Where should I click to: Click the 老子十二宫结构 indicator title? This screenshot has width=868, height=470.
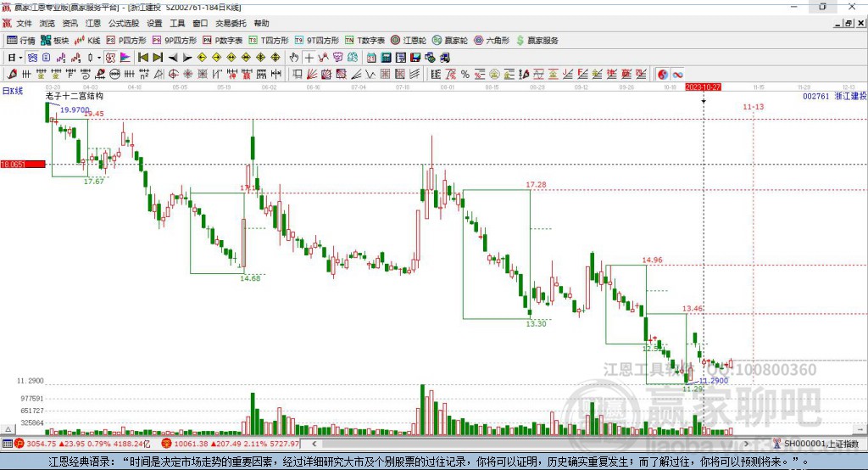click(75, 96)
